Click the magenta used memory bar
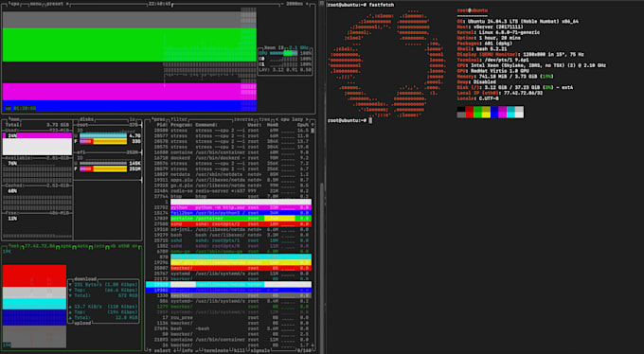 point(37,135)
